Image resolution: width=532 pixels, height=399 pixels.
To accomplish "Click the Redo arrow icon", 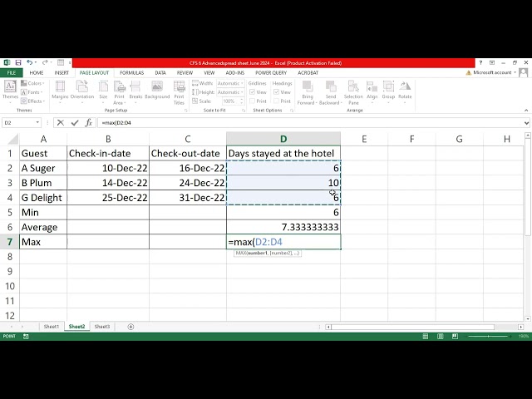I will pos(44,63).
